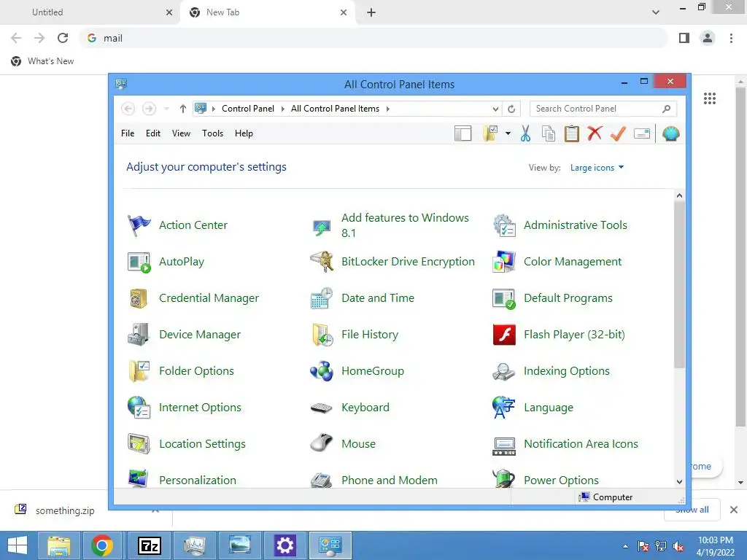This screenshot has height=560, width=747.
Task: Open Keyboard icon
Action: [x=322, y=408]
